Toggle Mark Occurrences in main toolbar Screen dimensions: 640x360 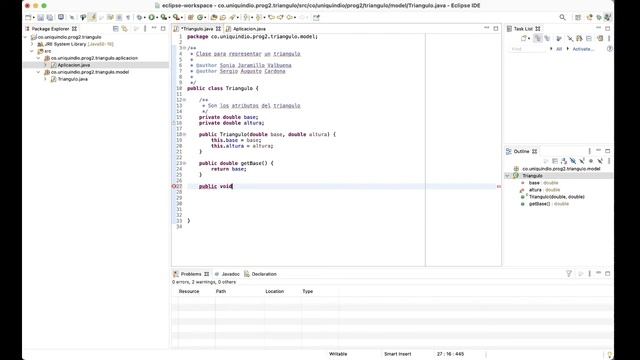coord(92,18)
